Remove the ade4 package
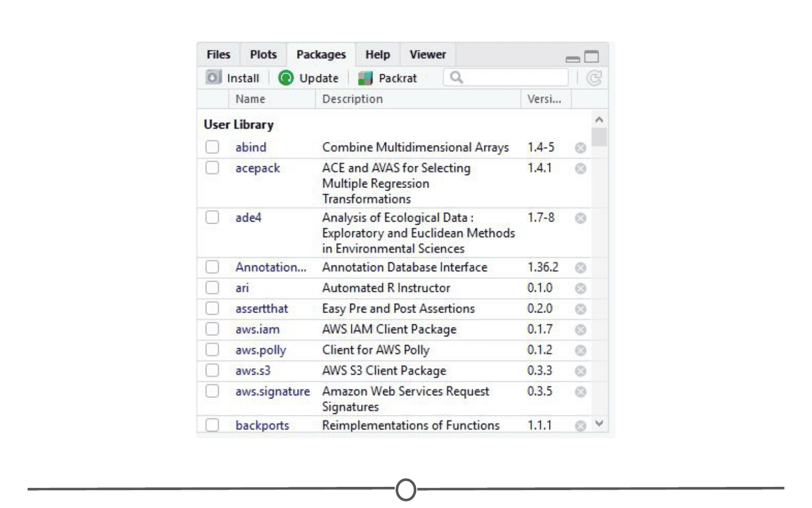Viewport: 812px width, 508px height. coord(580,218)
